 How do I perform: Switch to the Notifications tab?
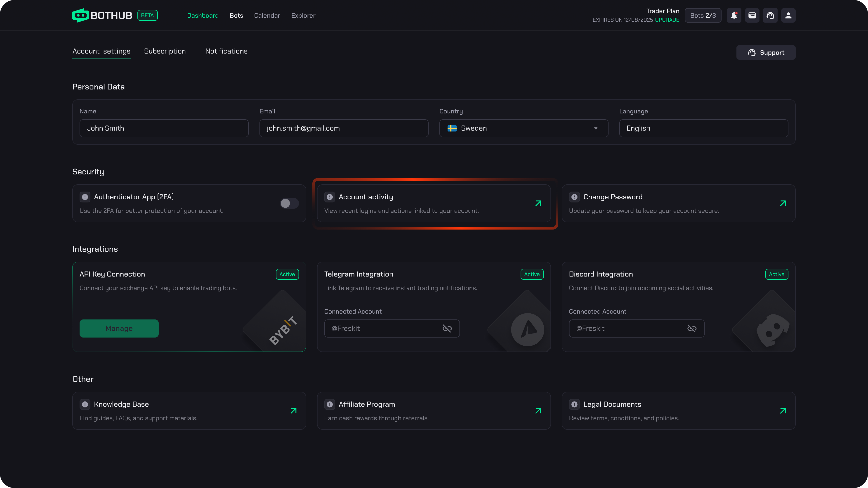(x=226, y=51)
